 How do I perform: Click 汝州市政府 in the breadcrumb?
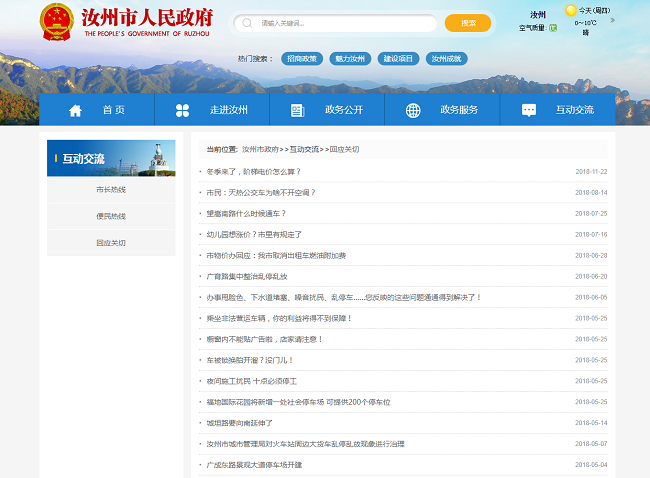(x=260, y=149)
